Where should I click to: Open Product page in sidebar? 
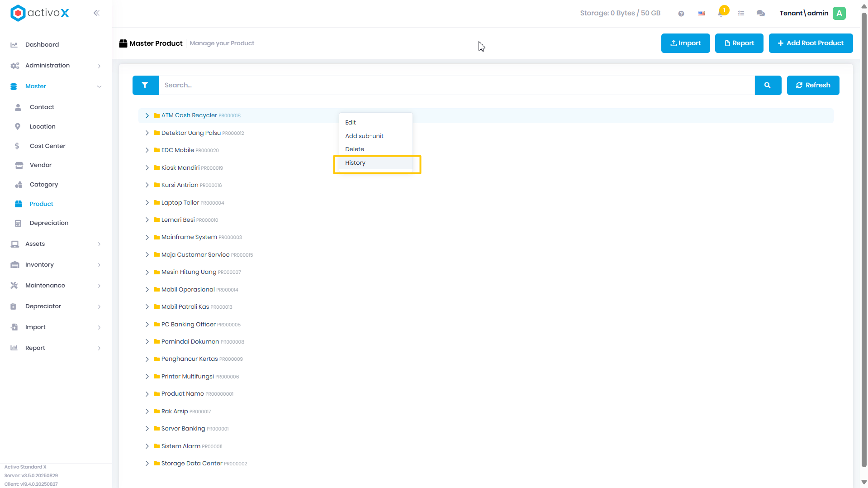(x=42, y=204)
